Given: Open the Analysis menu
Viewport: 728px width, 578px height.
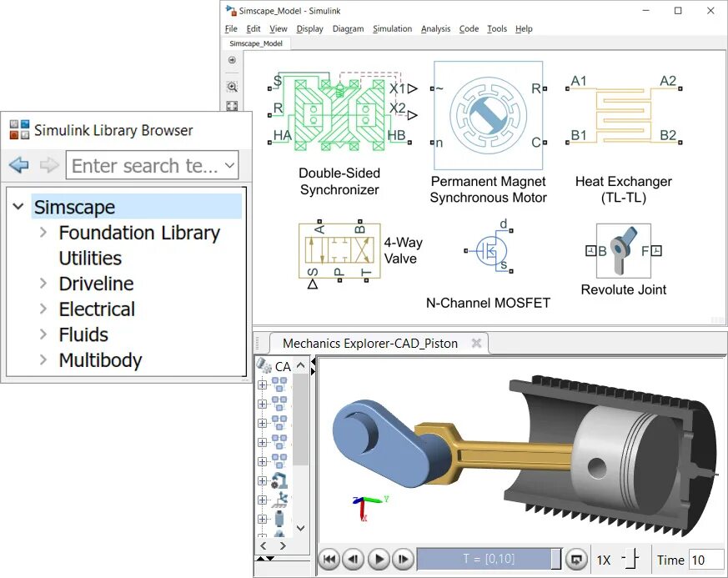Looking at the screenshot, I should tap(435, 29).
